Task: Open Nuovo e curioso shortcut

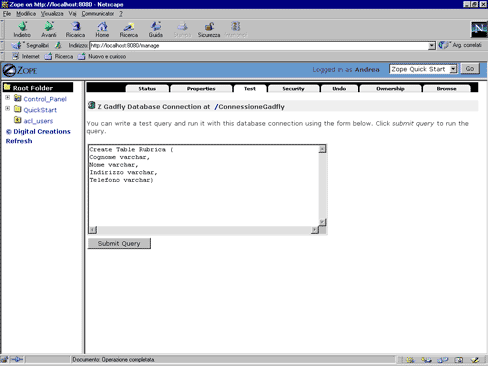Action: 102,56
